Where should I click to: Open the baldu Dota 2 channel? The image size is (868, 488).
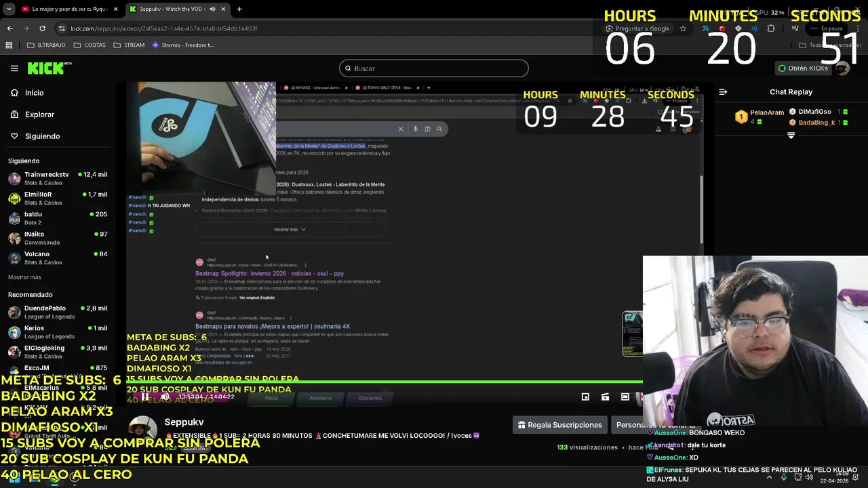pos(58,218)
